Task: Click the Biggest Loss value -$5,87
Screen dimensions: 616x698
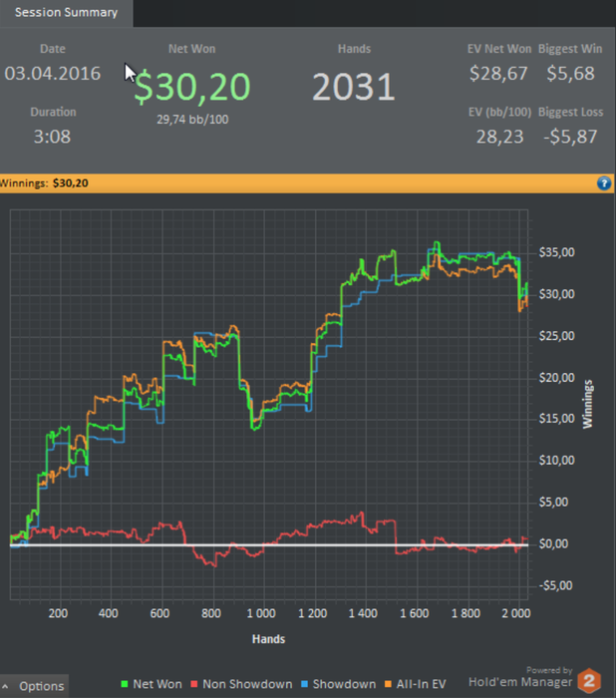Action: pyautogui.click(x=570, y=137)
